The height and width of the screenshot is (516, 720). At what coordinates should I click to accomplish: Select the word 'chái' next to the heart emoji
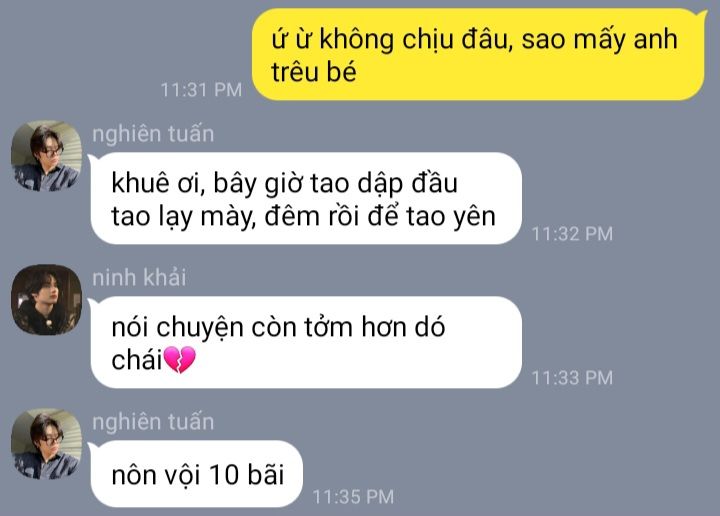coord(136,359)
